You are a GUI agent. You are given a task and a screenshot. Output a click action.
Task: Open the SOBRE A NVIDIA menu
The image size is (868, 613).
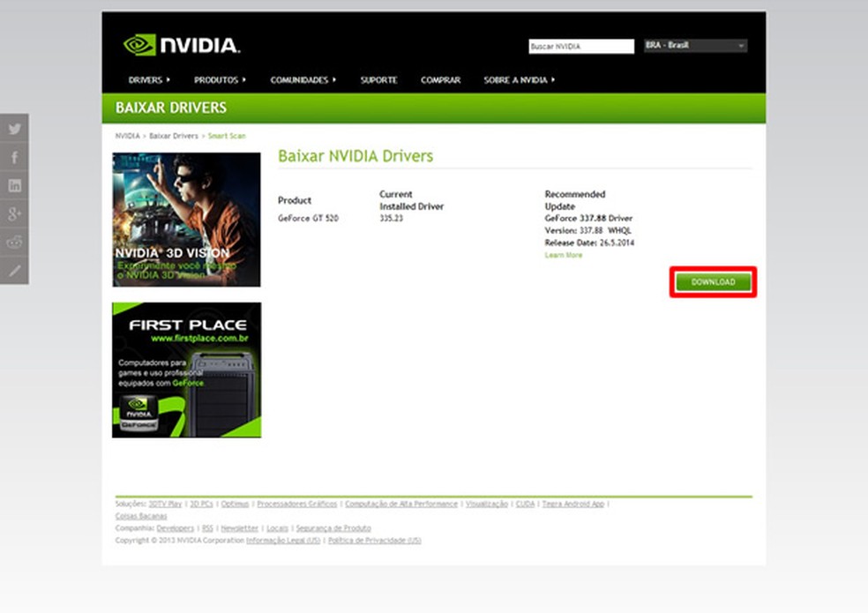[x=516, y=79]
